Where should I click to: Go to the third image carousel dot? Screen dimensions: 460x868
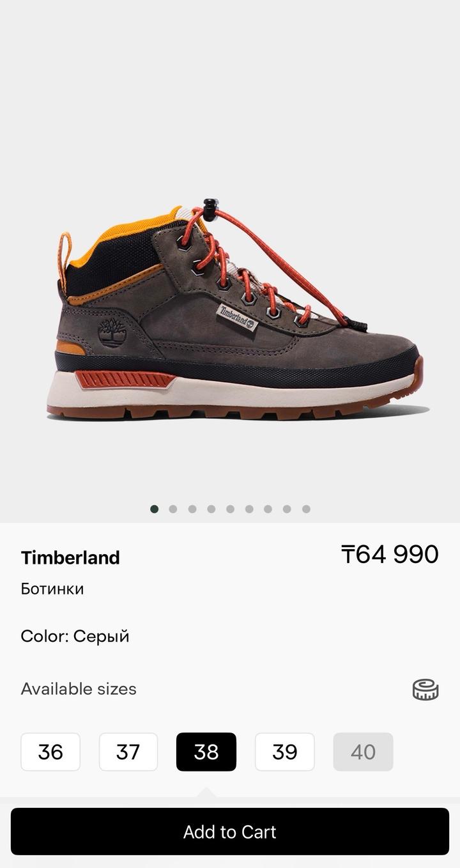tap(192, 509)
